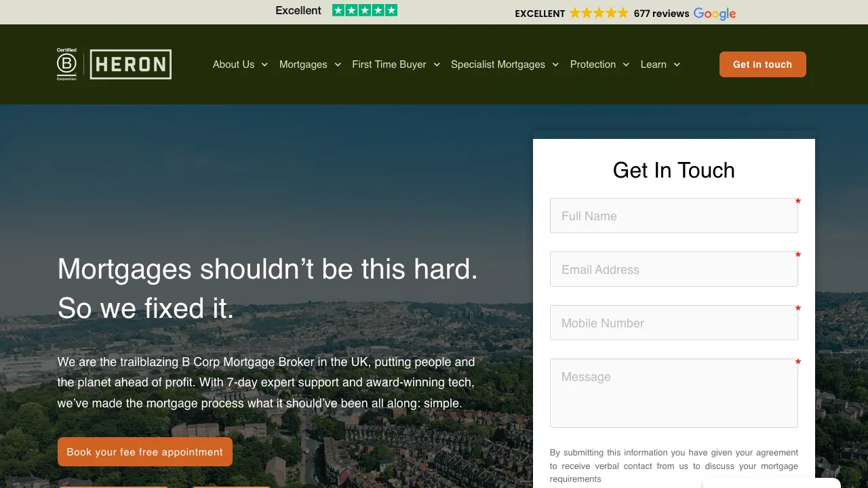Click Book your fee free appointment
The image size is (868, 488).
pos(144,451)
